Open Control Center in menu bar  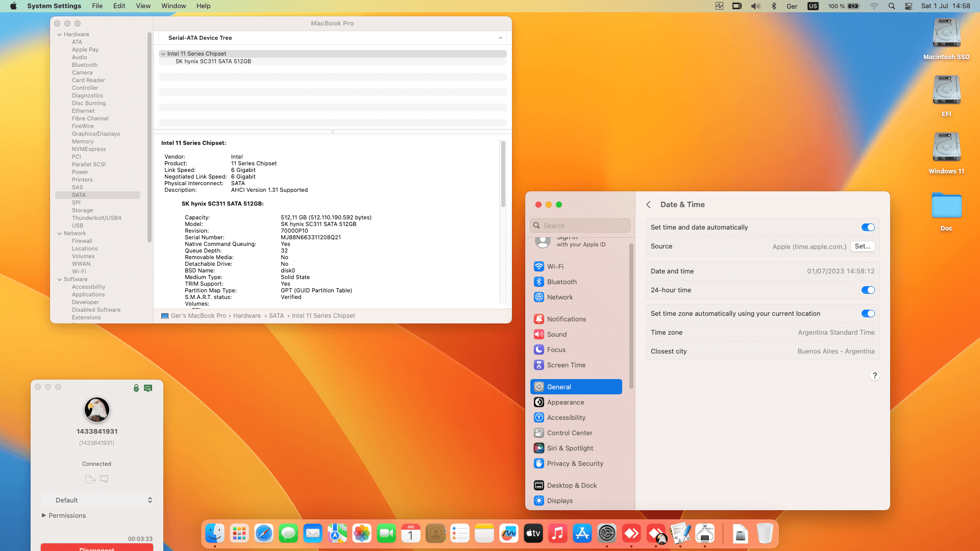point(909,6)
